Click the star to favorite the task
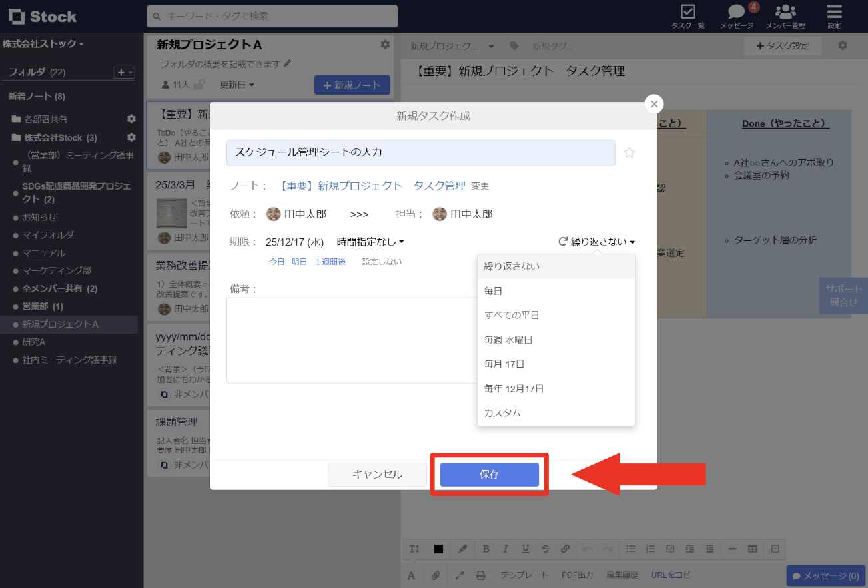The image size is (868, 588). pos(629,152)
